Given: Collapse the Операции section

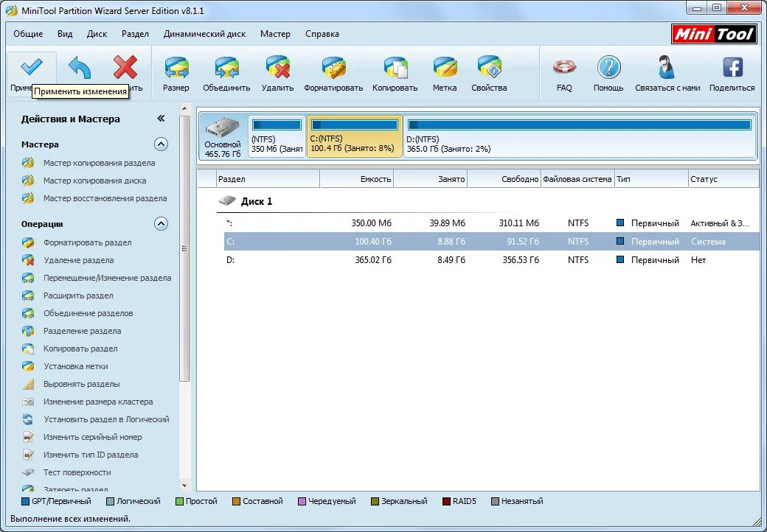Looking at the screenshot, I should [x=161, y=224].
